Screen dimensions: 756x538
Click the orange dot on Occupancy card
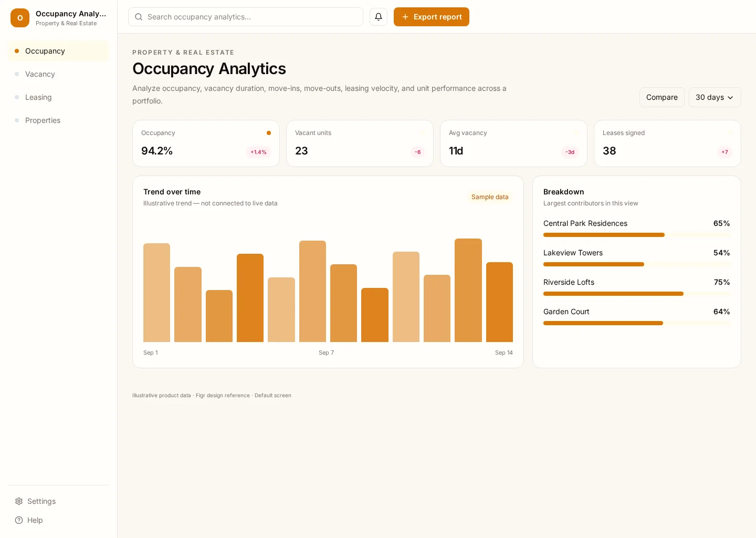[x=269, y=133]
